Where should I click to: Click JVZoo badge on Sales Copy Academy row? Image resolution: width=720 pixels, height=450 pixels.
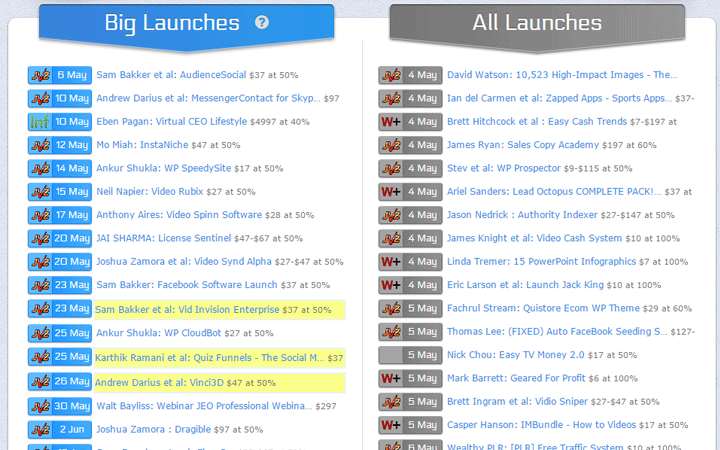tap(391, 146)
